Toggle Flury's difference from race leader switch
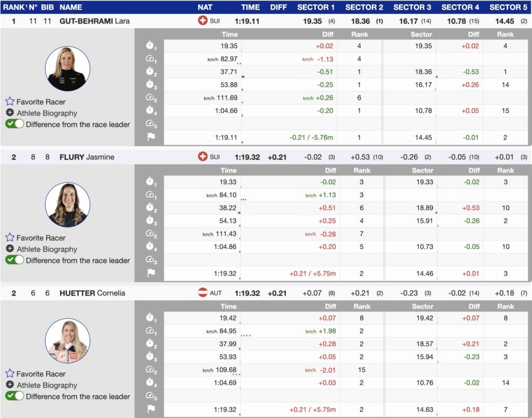 pos(15,260)
